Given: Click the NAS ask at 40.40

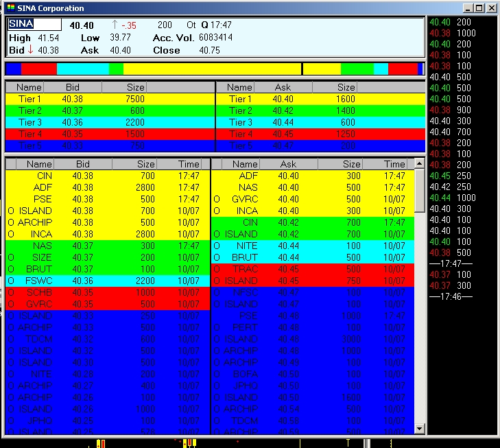Looking at the screenshot, I should [313, 187].
